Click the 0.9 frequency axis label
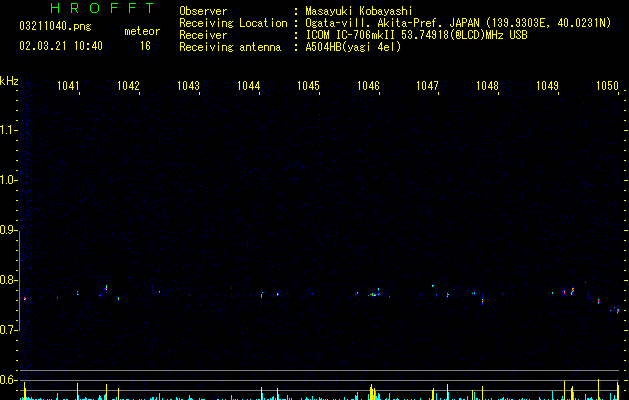629x400 pixels. pos(7,230)
